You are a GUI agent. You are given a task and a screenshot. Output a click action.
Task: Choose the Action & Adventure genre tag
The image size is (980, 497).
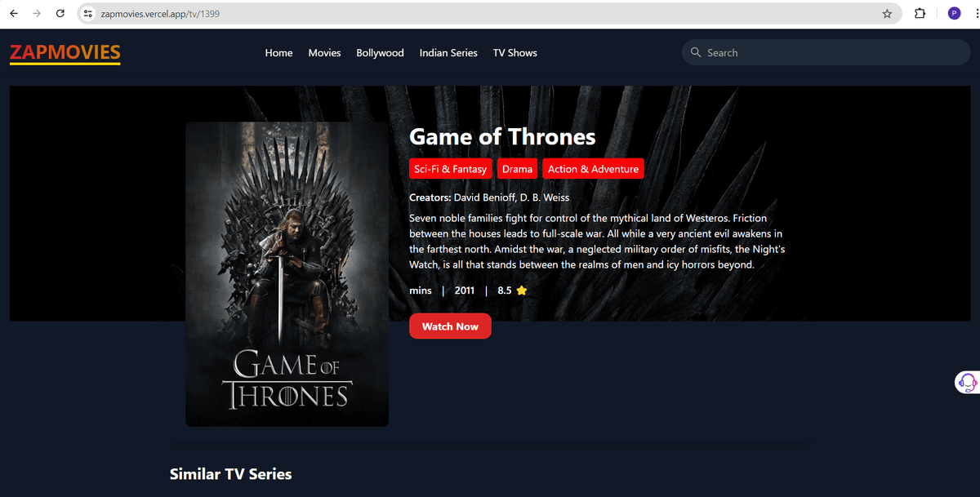click(x=593, y=169)
